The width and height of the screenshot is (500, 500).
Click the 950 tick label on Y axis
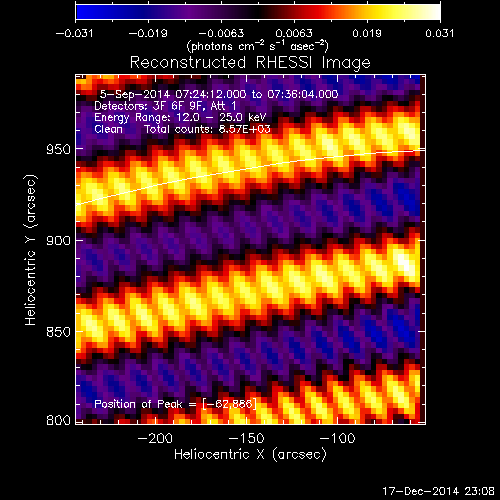pos(59,150)
